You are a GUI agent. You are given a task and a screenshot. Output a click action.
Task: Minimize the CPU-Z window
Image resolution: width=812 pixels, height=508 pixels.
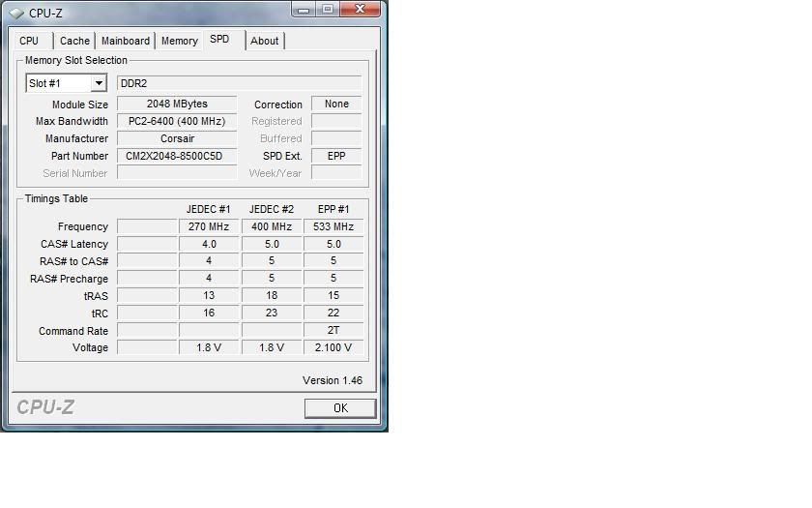pyautogui.click(x=304, y=9)
